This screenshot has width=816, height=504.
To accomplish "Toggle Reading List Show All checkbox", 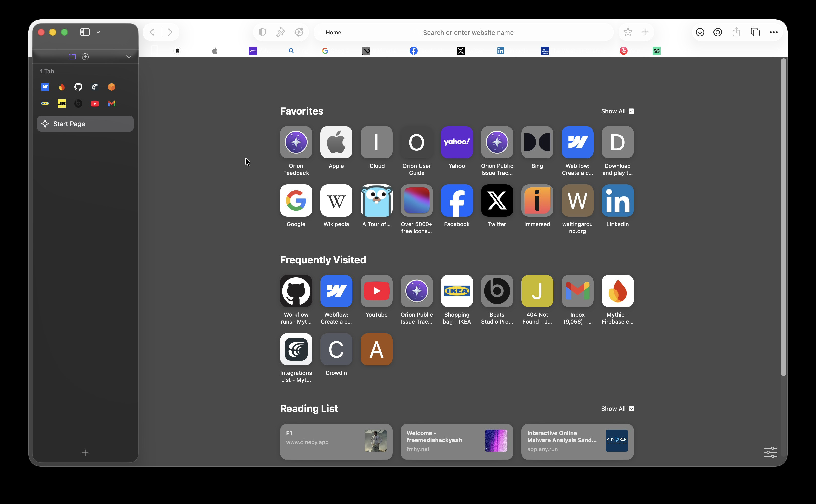I will click(x=631, y=409).
